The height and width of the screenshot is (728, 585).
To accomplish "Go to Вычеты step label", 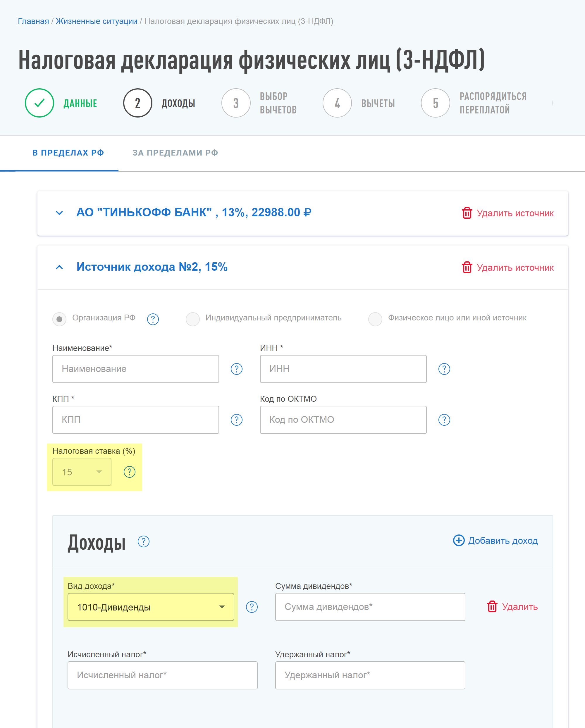I will 378,103.
